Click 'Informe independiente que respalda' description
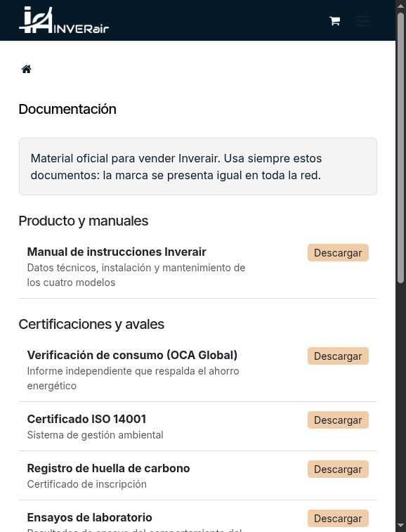Viewport: 406px width, 532px height. pos(133,378)
